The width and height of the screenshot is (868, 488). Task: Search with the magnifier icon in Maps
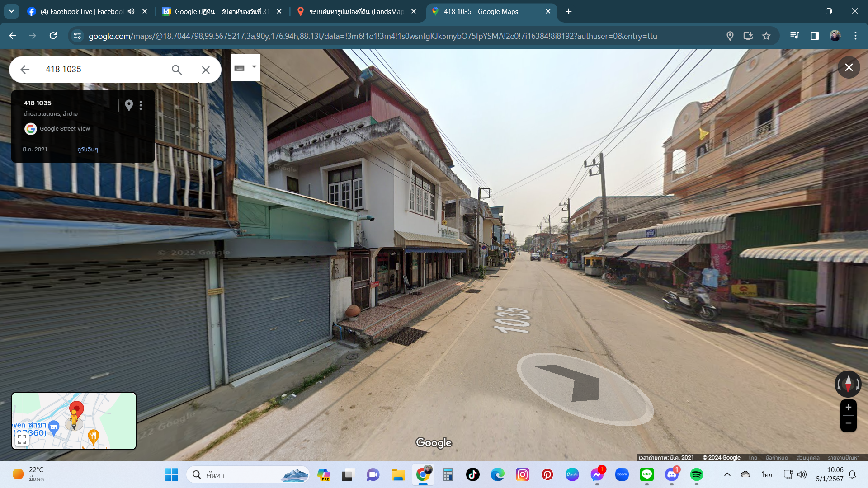click(176, 70)
